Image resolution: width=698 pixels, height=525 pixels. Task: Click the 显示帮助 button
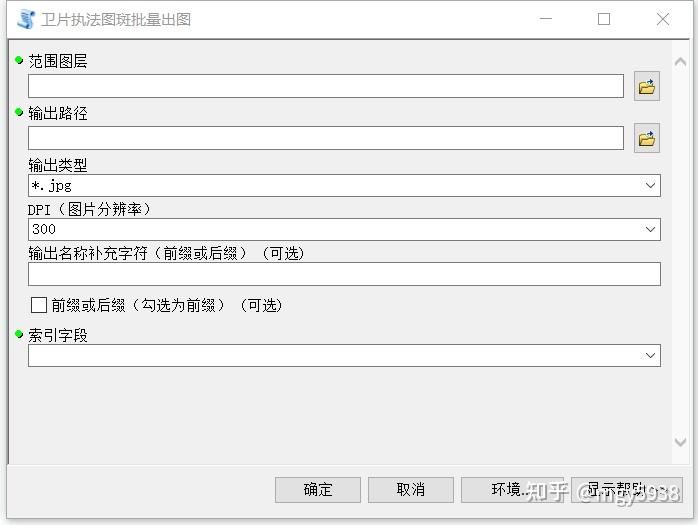[x=627, y=490]
